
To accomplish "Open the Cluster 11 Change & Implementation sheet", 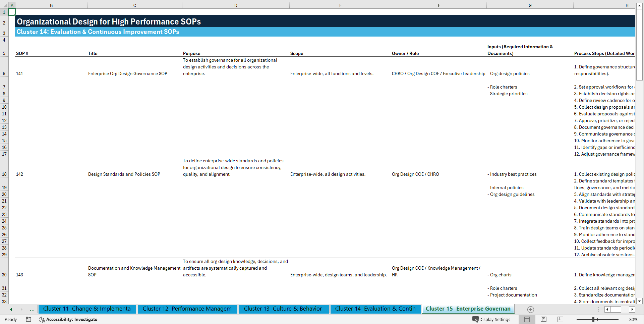I will 87,309.
